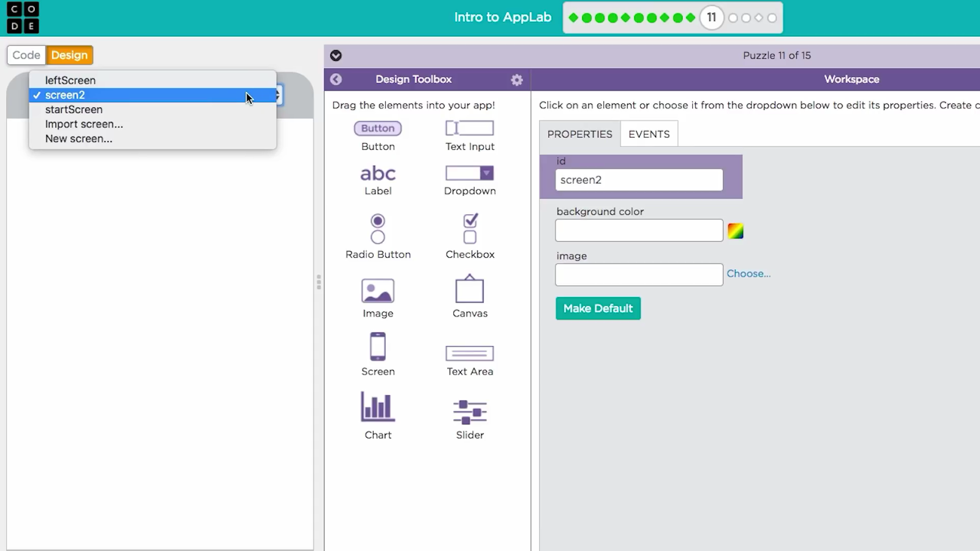The height and width of the screenshot is (551, 980).
Task: Click the Checkbox element icon
Action: 470,228
